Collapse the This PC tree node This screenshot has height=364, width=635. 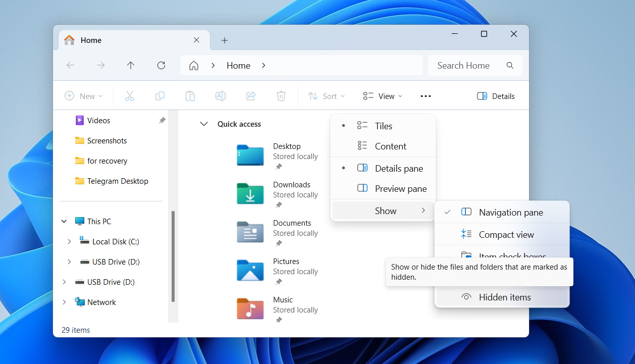coord(64,222)
